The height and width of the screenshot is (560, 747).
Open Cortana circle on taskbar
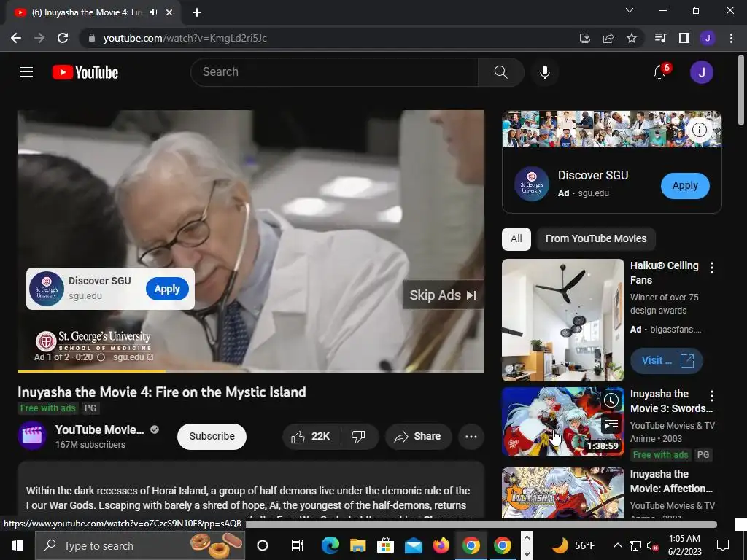pos(263,545)
